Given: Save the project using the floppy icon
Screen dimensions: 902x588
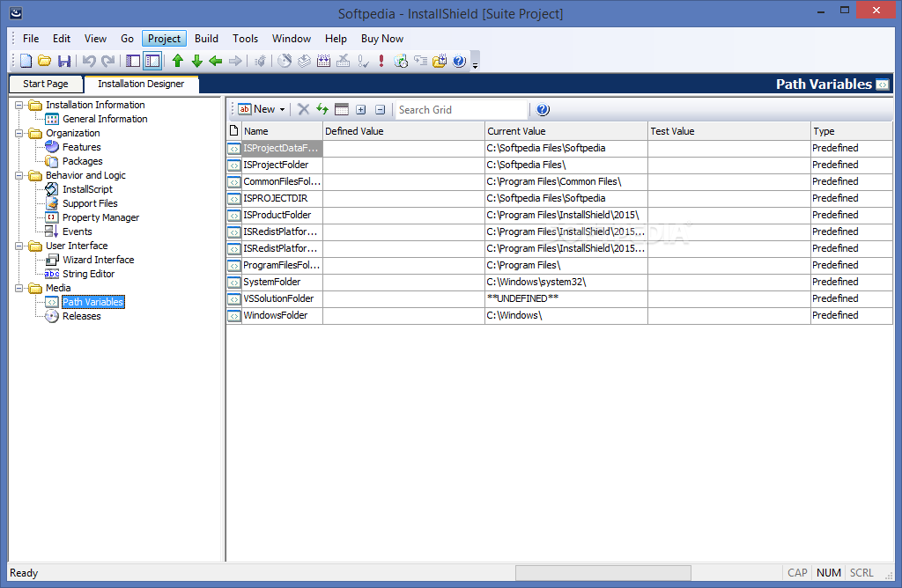Looking at the screenshot, I should pos(64,61).
